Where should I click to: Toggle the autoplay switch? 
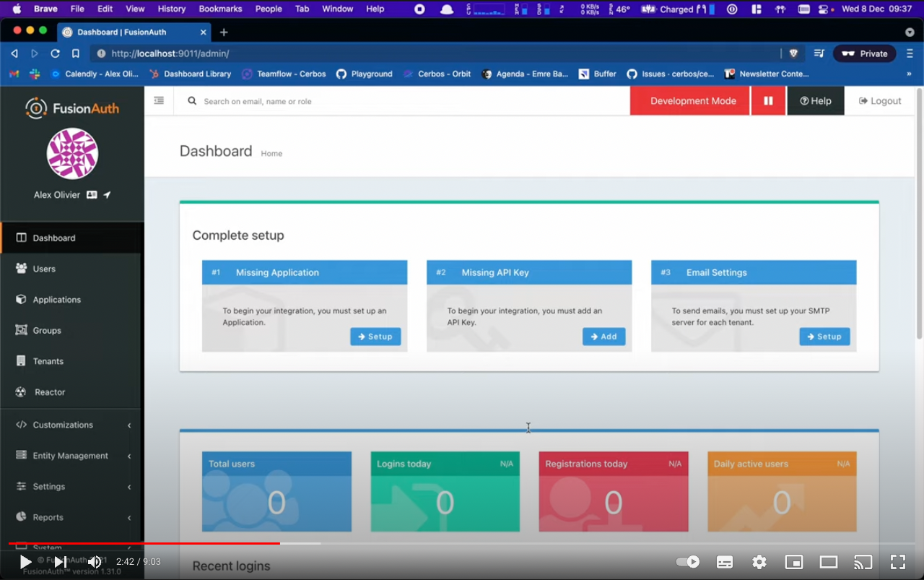688,561
